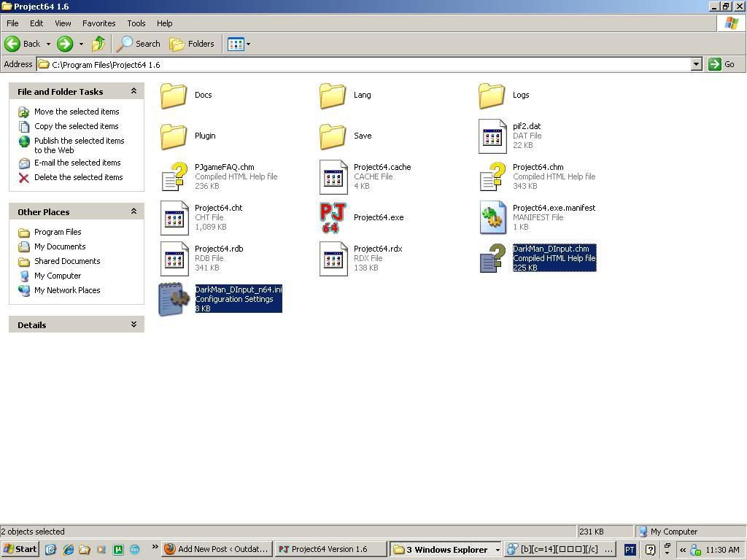This screenshot has width=747, height=560.
Task: Expand the Details panel
Action: (133, 324)
